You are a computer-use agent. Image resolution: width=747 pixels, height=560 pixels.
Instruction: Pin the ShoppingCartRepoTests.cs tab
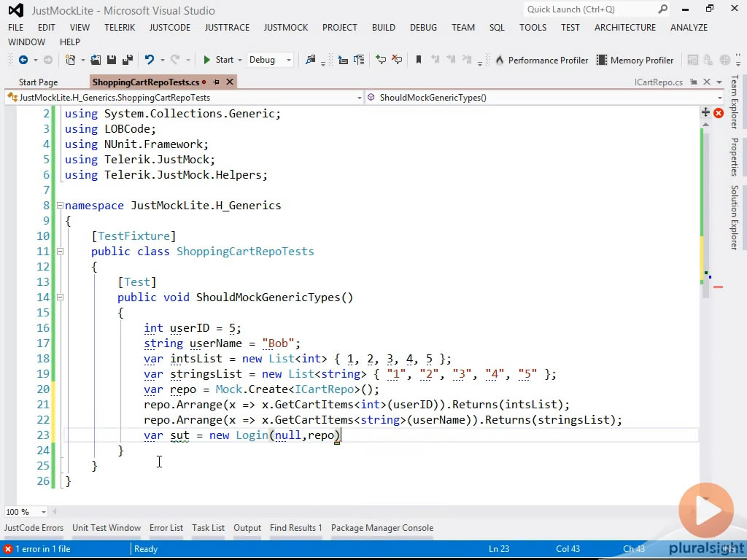(x=216, y=82)
